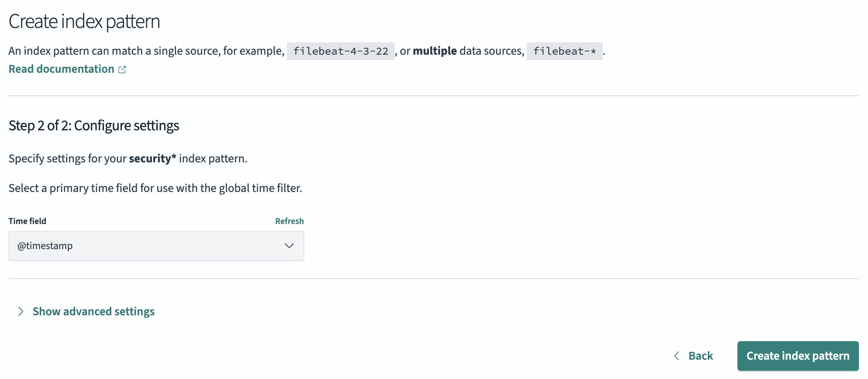The width and height of the screenshot is (868, 379).
Task: Click the primary time field instruction text
Action: click(155, 188)
